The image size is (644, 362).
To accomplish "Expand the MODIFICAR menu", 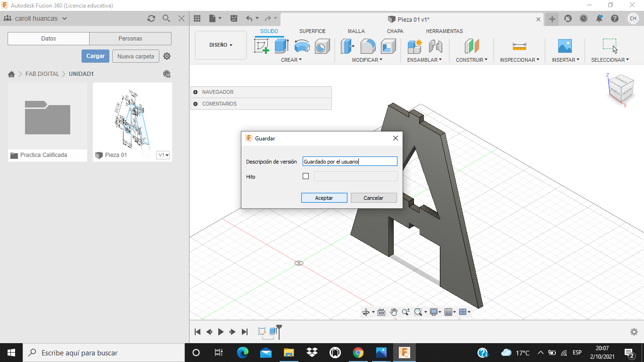I will pyautogui.click(x=367, y=60).
